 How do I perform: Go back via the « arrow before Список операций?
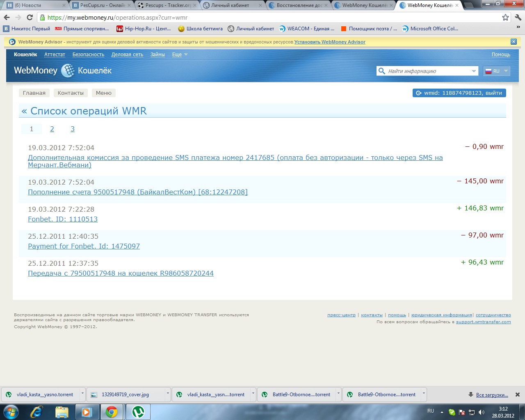pyautogui.click(x=24, y=111)
